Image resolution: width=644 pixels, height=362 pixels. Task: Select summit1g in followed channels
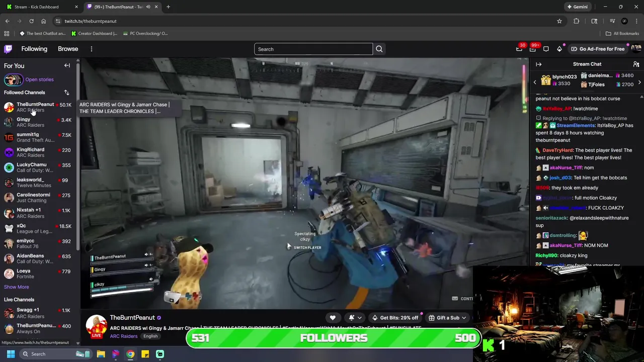click(x=39, y=137)
